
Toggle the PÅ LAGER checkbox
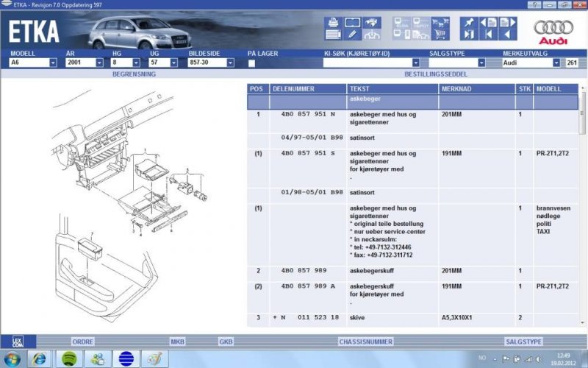tap(251, 63)
